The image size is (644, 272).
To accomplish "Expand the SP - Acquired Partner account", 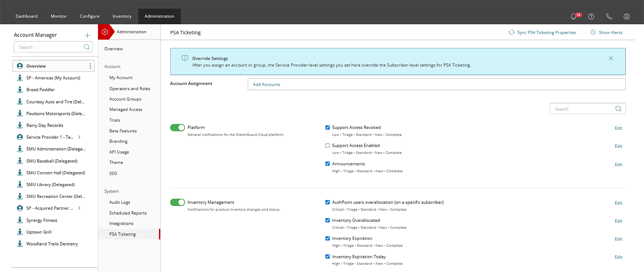I will tap(79, 208).
